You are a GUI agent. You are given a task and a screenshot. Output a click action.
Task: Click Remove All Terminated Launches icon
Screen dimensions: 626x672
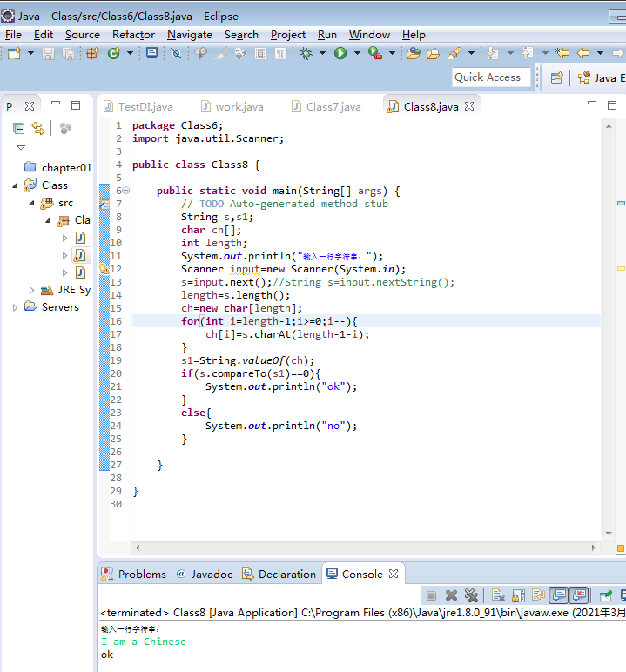(x=471, y=595)
